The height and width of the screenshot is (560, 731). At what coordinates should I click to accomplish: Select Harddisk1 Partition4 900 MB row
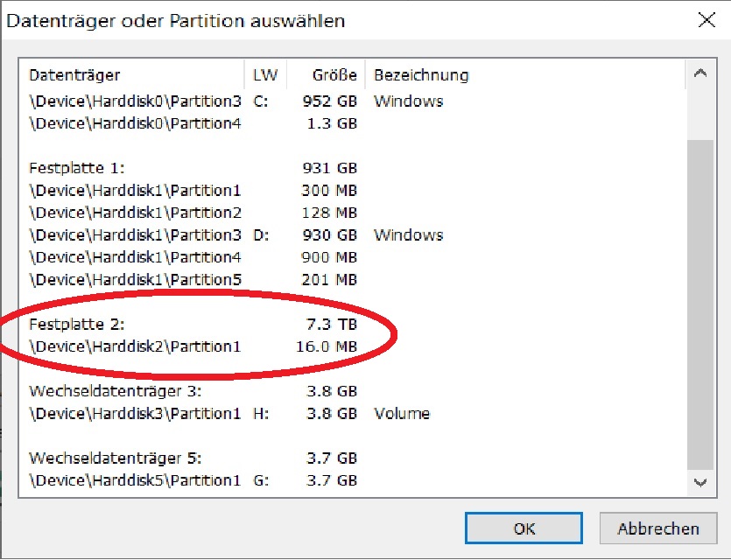click(x=353, y=257)
